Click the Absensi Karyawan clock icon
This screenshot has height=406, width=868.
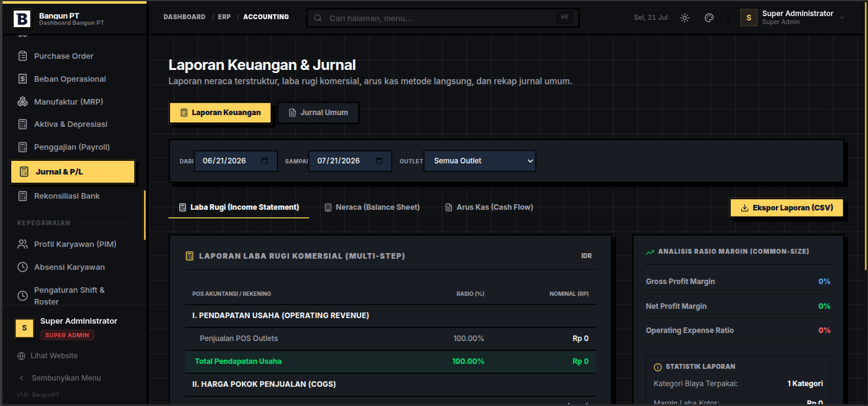pos(22,267)
